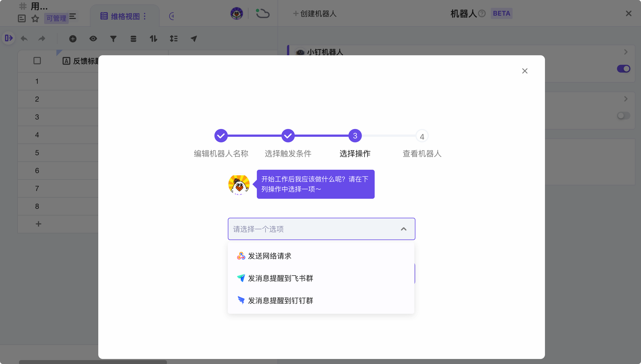Viewport: 641px width, 364px height.
Task: Expand the 小钉机器人 card chevron
Action: click(626, 52)
